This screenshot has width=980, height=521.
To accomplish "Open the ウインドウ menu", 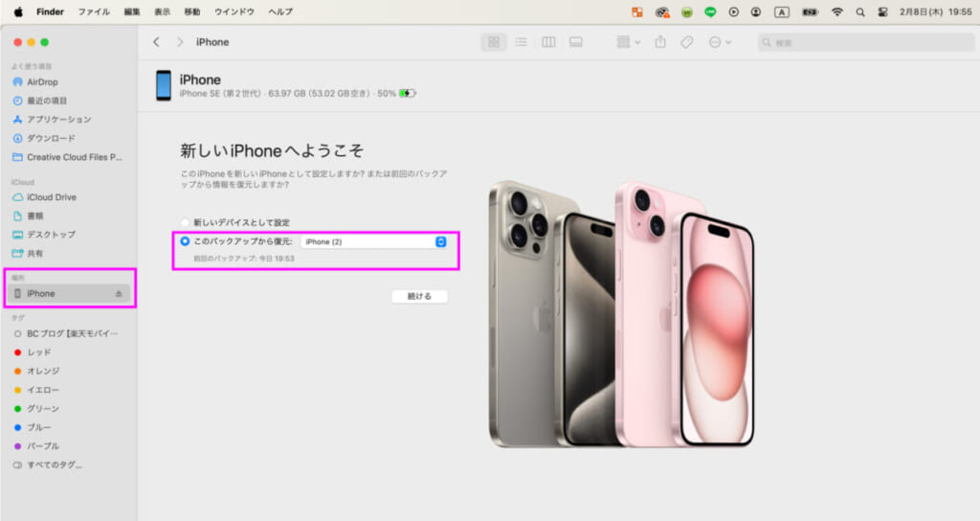I will coord(234,11).
